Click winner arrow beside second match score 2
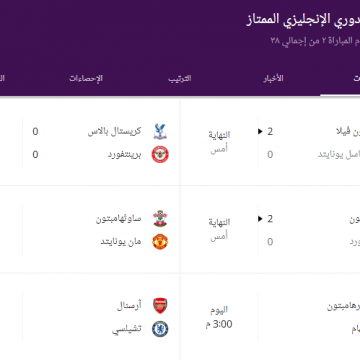Image resolution: width=360 pixels, height=360 pixels. [260, 219]
